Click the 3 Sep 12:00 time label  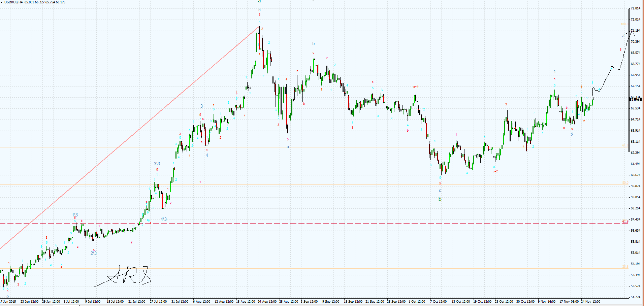309,302
